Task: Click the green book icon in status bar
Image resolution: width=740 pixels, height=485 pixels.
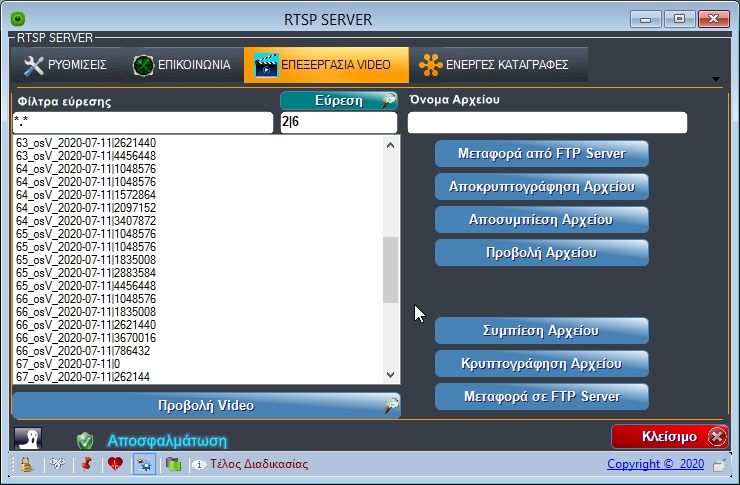Action: (x=172, y=464)
